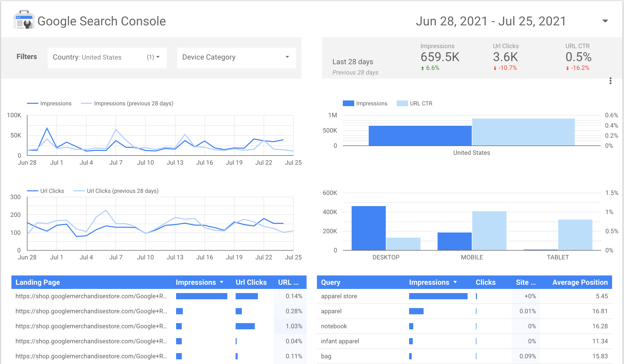
Task: Open landing page URL with 0.11% CTR
Action: [x=91, y=356]
